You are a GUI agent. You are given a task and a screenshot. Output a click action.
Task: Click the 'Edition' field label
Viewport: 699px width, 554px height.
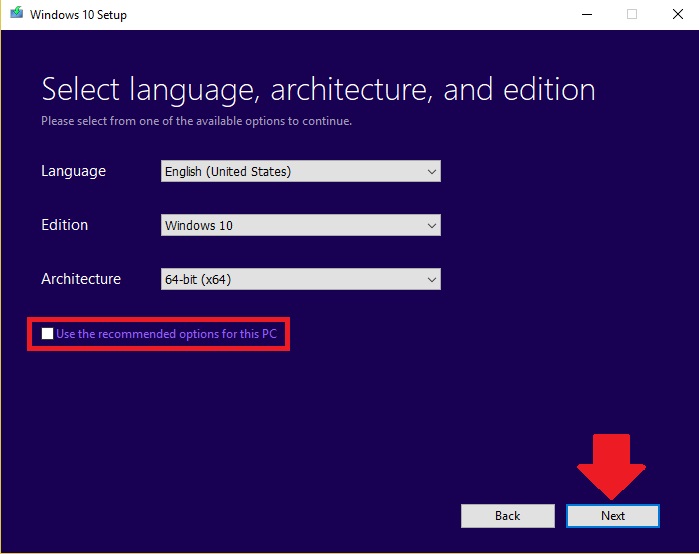click(65, 225)
